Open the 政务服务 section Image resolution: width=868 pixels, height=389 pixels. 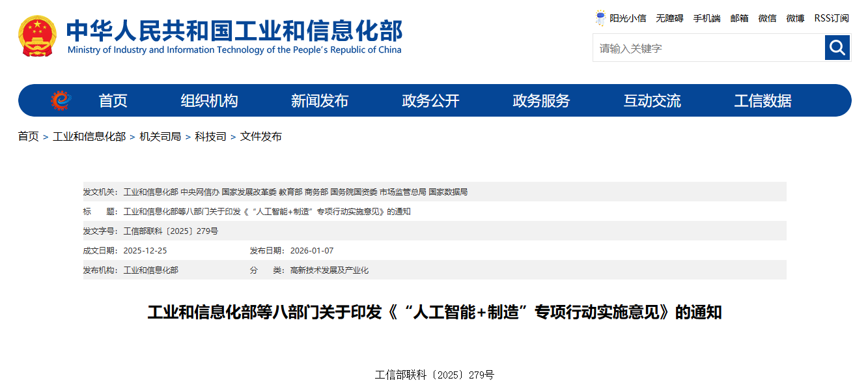tap(540, 100)
